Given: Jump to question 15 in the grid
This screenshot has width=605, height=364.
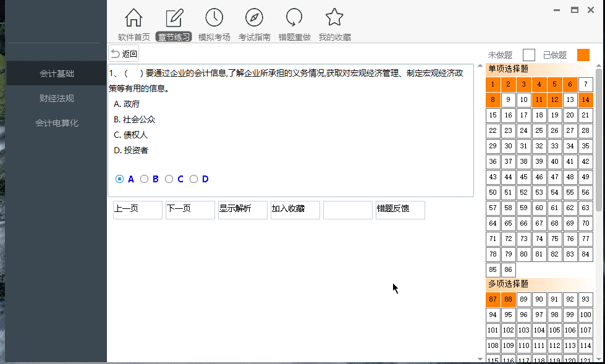Looking at the screenshot, I should pos(493,115).
